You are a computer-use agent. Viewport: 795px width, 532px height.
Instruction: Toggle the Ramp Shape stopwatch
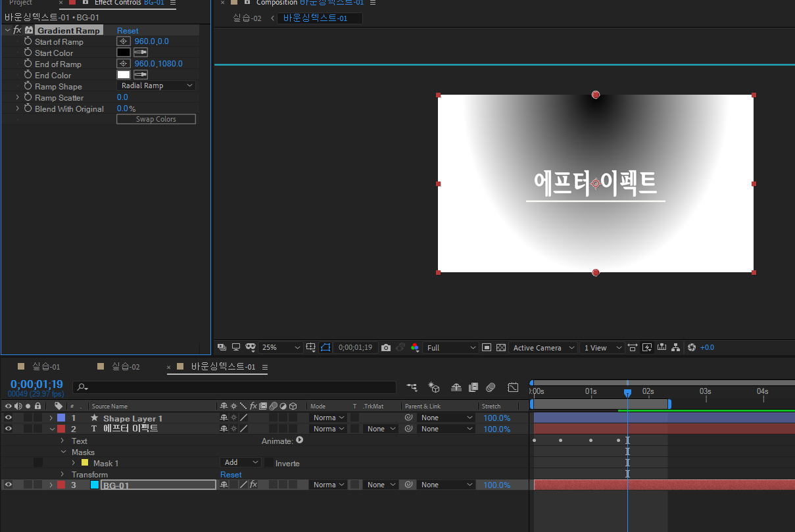coord(28,86)
